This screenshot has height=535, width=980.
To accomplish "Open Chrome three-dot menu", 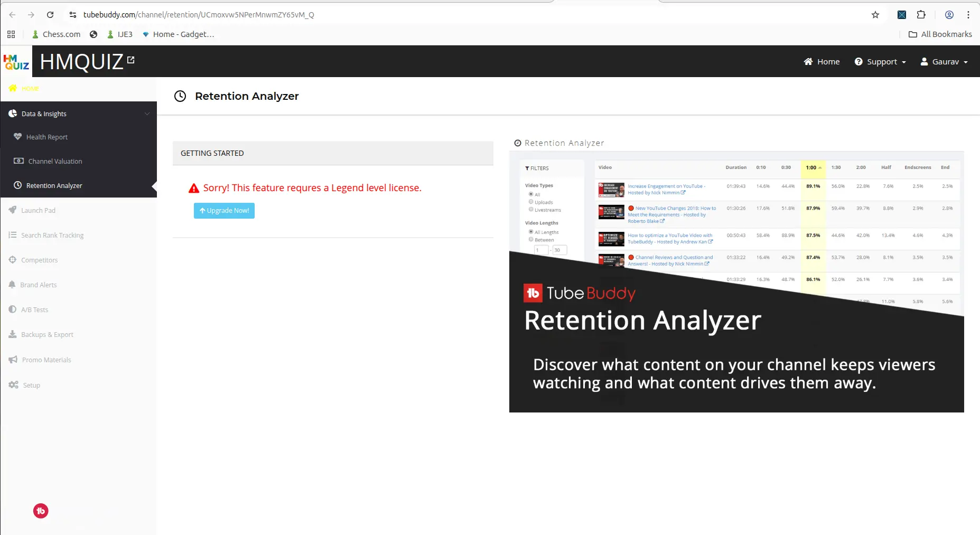I will point(968,15).
